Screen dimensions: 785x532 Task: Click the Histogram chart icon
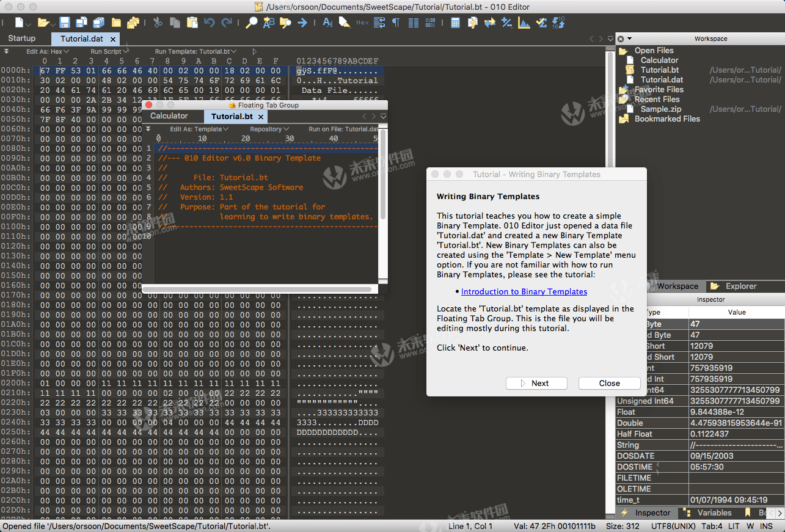tap(524, 23)
